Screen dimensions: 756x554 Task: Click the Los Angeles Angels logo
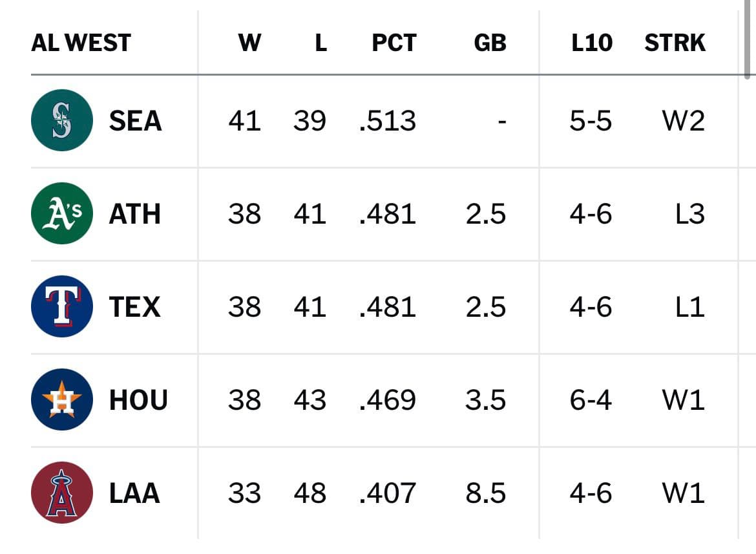(62, 493)
